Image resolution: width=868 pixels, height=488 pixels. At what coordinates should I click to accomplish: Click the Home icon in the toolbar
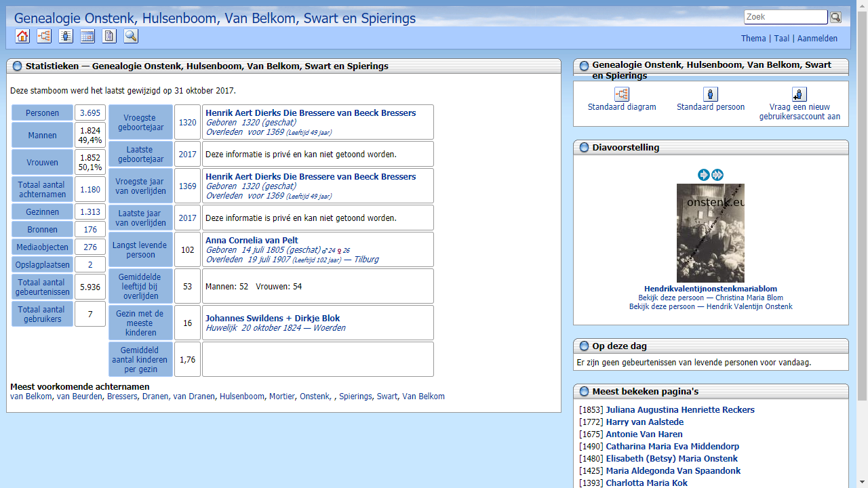[x=22, y=37]
